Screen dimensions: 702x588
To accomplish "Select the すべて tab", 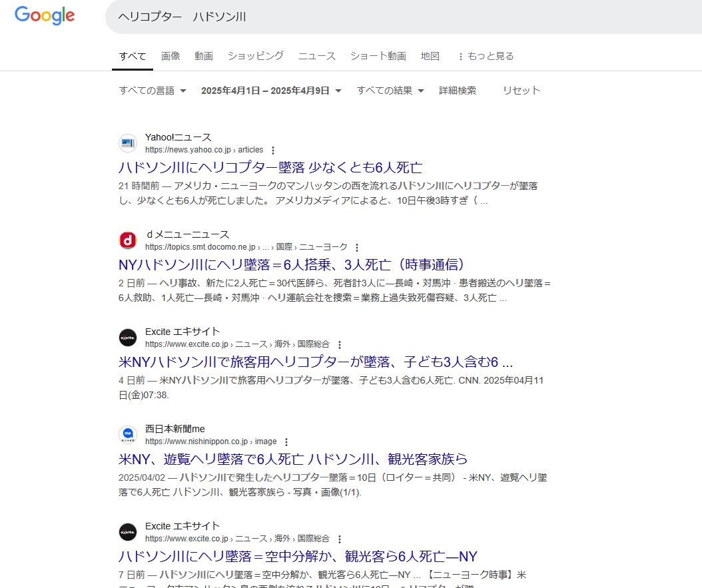I will (x=133, y=56).
